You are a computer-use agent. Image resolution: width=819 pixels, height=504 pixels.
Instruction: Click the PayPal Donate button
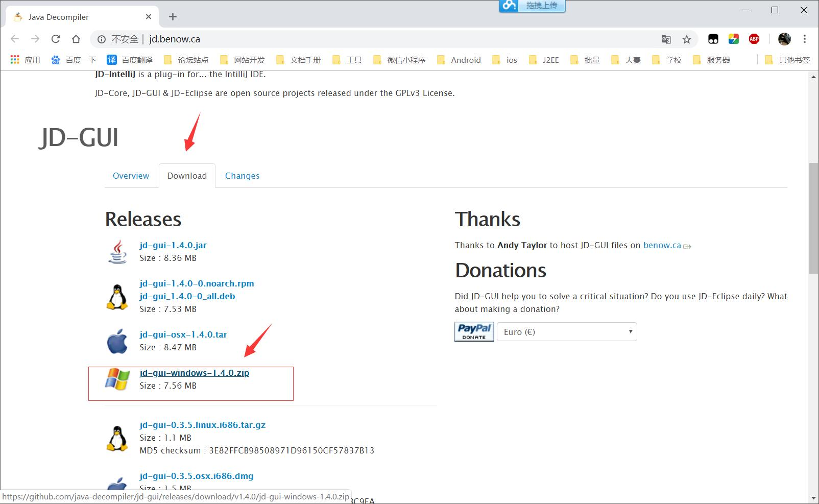[474, 332]
